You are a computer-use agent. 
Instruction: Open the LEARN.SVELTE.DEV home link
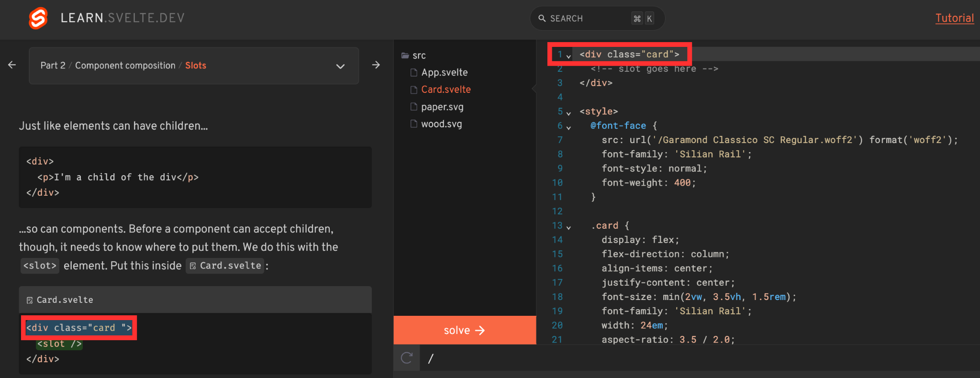[122, 18]
